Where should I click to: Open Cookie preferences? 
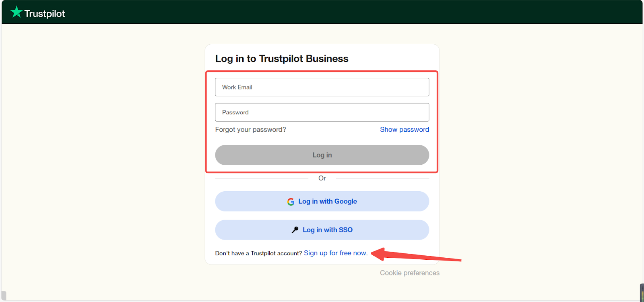pos(410,273)
